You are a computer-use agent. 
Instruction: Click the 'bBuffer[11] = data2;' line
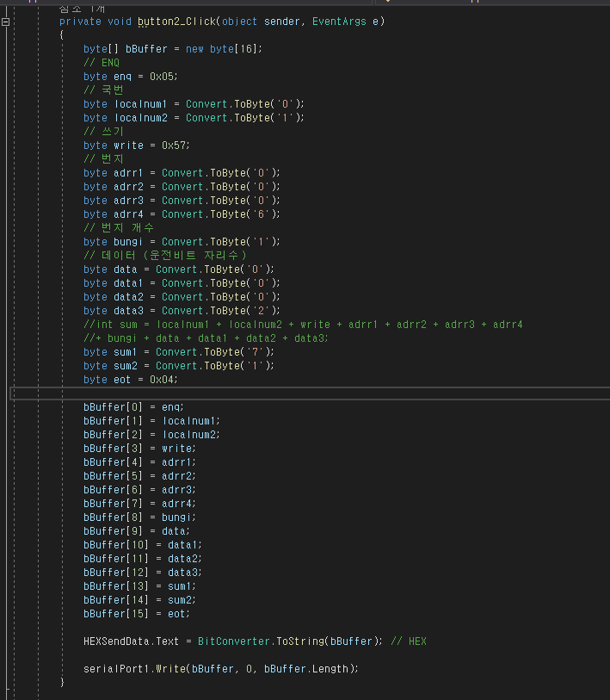click(x=142, y=559)
